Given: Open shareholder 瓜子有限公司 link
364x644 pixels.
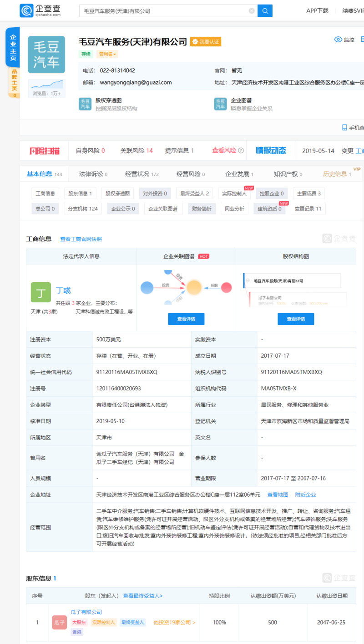Looking at the screenshot, I should [x=86, y=612].
